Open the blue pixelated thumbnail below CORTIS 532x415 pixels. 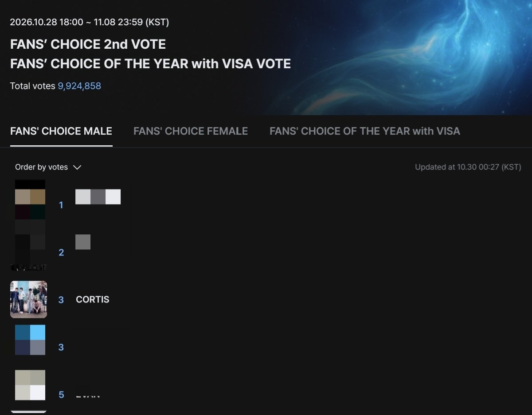(30, 340)
